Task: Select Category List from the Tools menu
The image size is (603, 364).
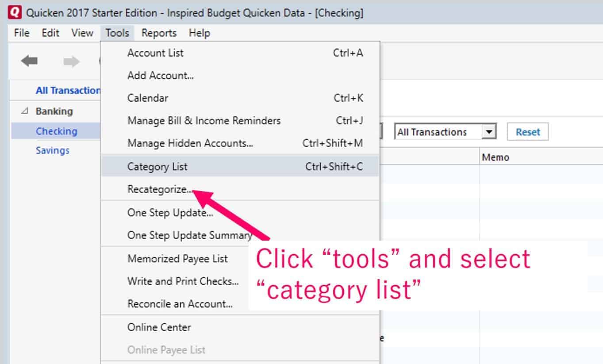Action: coord(157,166)
